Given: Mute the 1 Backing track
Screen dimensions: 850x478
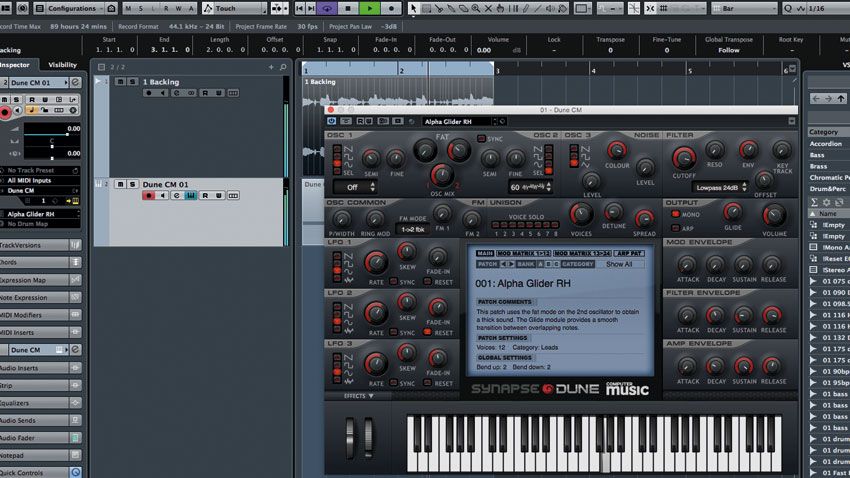Looking at the screenshot, I should (119, 81).
